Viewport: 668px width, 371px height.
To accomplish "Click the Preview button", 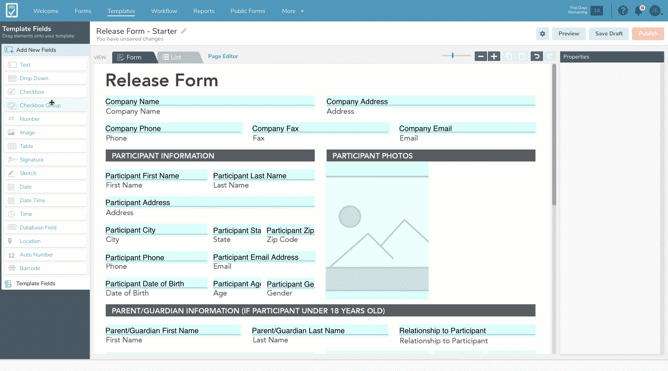I will (x=569, y=34).
